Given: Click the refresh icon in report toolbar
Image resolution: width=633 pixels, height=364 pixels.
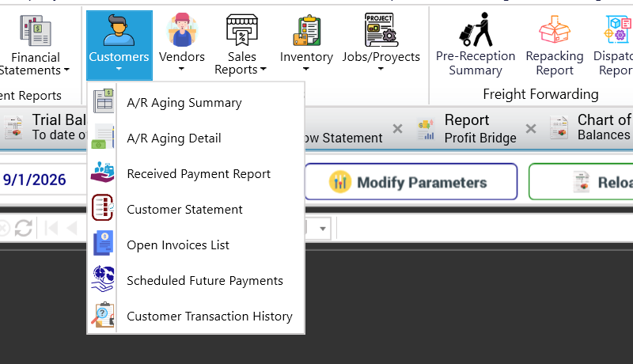Looking at the screenshot, I should tap(24, 228).
